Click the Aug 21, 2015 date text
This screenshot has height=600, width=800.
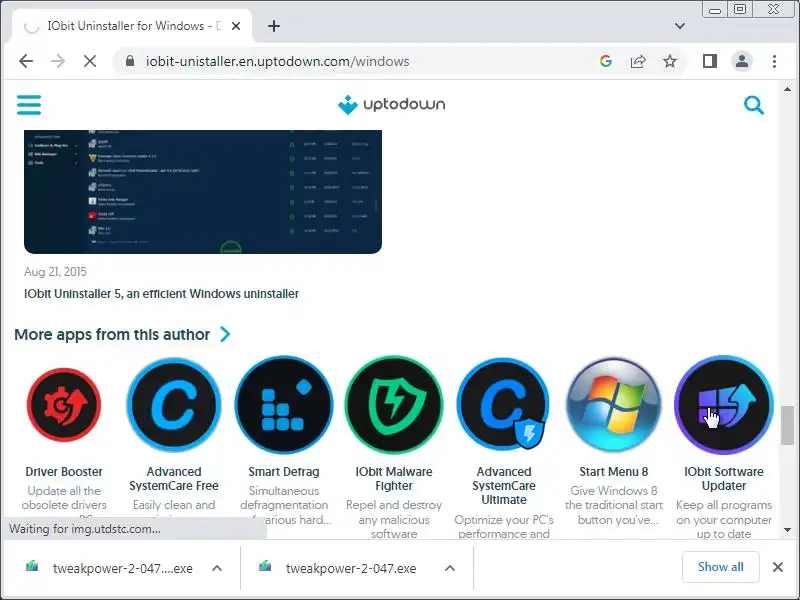click(55, 271)
